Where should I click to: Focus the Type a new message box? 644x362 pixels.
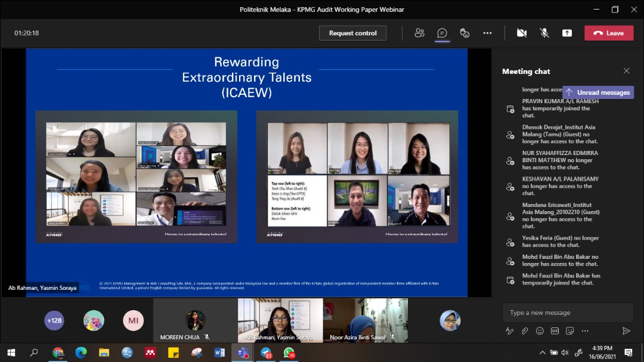[x=568, y=313]
